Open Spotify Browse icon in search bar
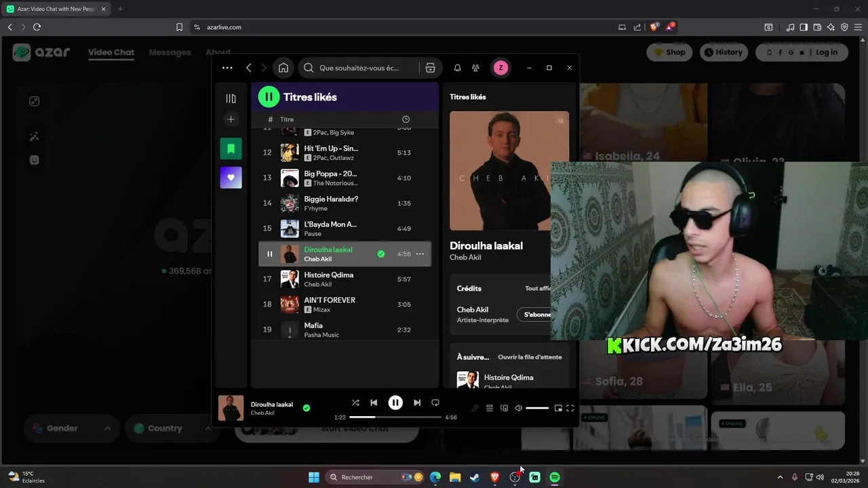This screenshot has height=488, width=868. tap(430, 68)
